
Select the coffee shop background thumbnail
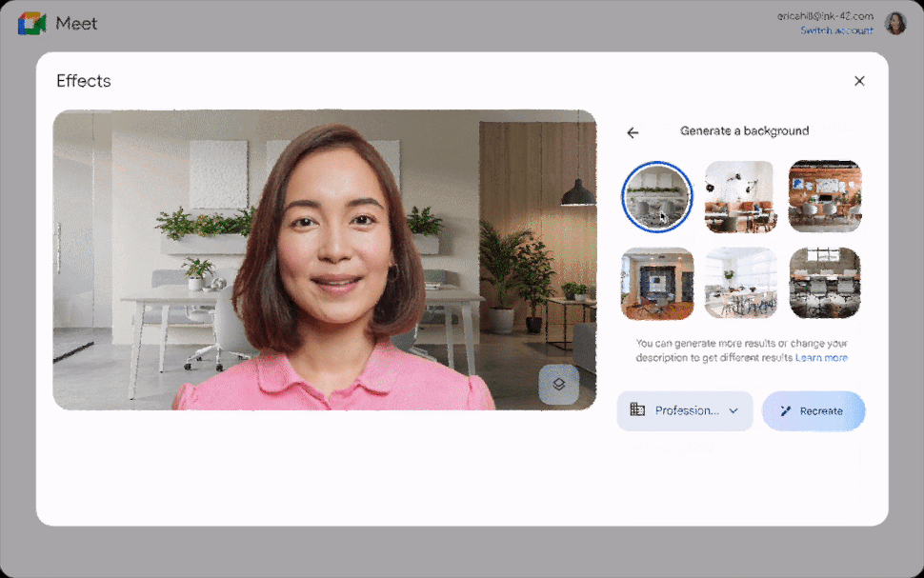(740, 196)
